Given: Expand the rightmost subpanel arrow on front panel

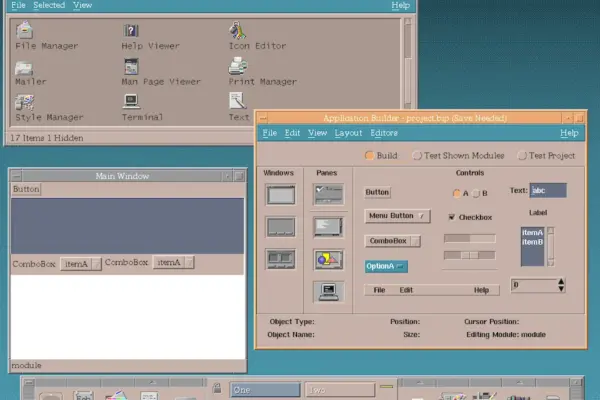Looking at the screenshot, I should [519, 382].
